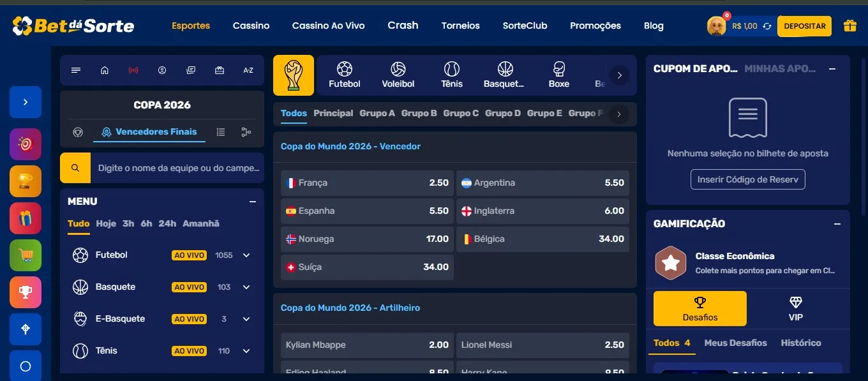Select Suíça odds 34.00

(367, 267)
